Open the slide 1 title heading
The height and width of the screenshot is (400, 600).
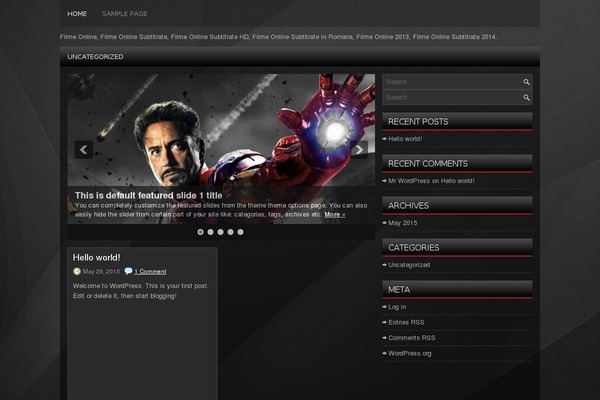(148, 195)
